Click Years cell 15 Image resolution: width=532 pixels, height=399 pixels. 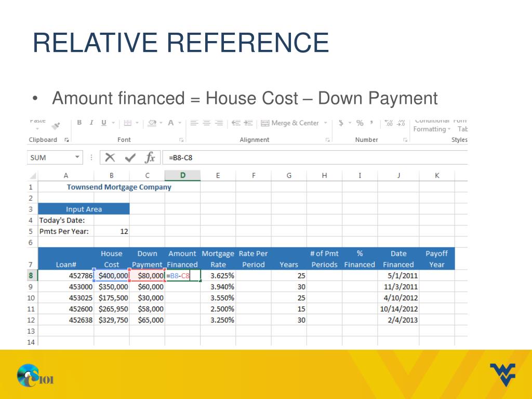click(x=289, y=309)
